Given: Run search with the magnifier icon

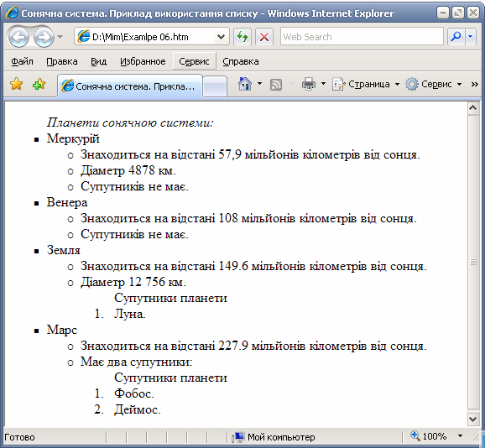Looking at the screenshot, I should pyautogui.click(x=456, y=37).
